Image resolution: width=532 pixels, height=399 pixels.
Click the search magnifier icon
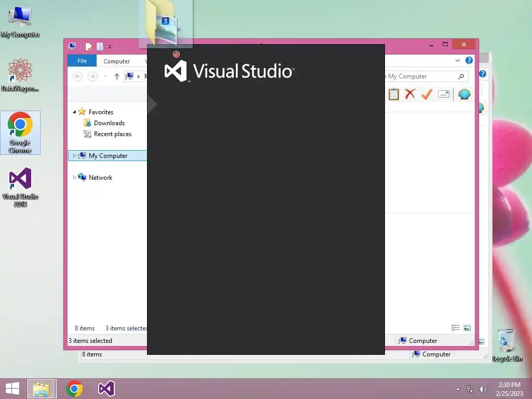click(461, 76)
